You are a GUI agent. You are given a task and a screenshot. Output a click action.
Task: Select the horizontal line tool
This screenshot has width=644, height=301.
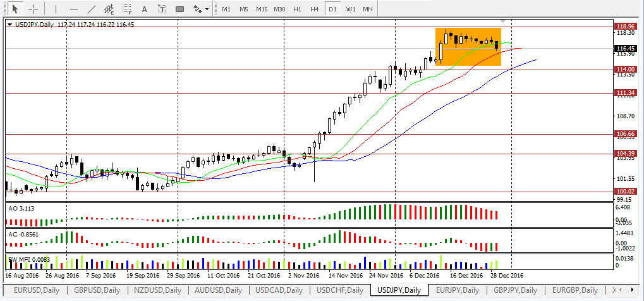coord(74,8)
